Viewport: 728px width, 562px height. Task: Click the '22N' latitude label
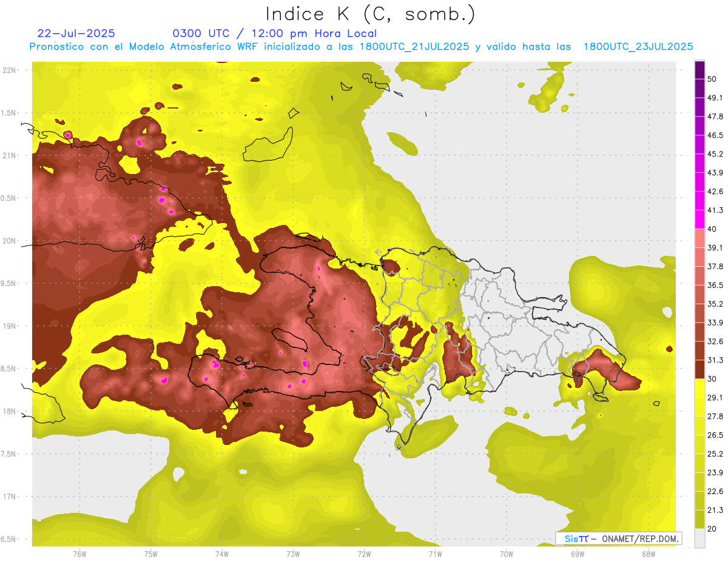tap(9, 70)
